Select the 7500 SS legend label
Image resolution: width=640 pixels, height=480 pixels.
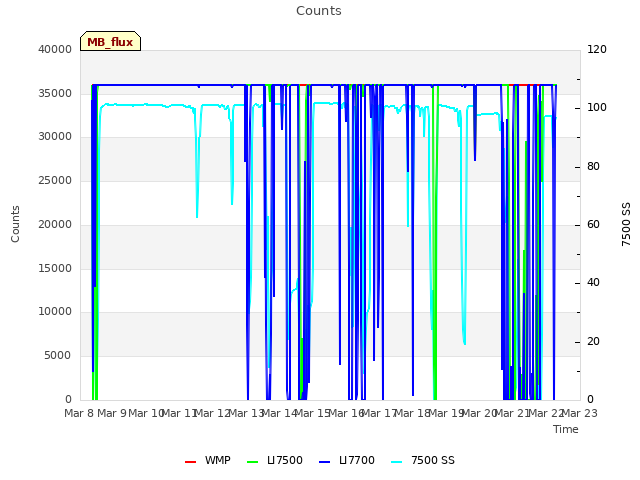(433, 460)
